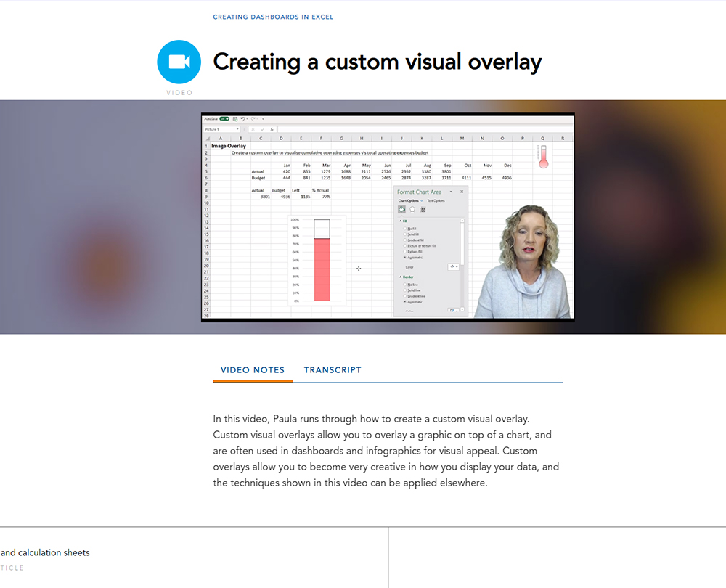
Task: Open the Creating Dashboards in Excel link
Action: click(273, 17)
